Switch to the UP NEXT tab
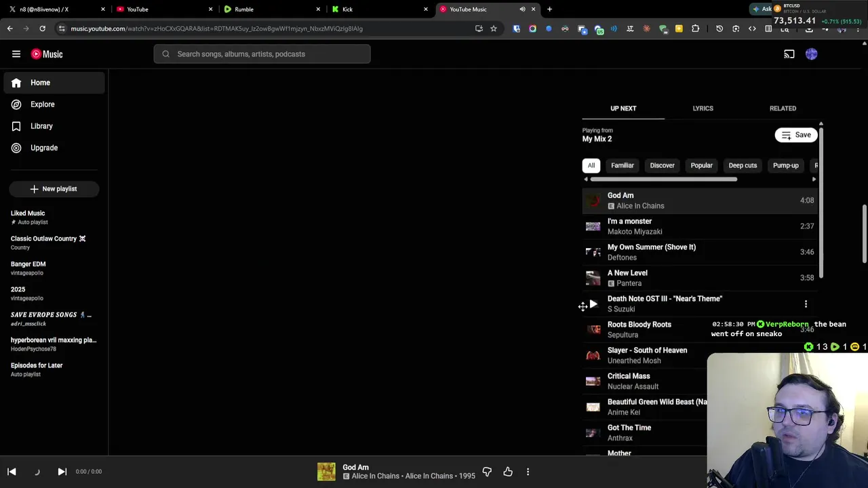Screen dimensions: 868x488 coord(623,108)
